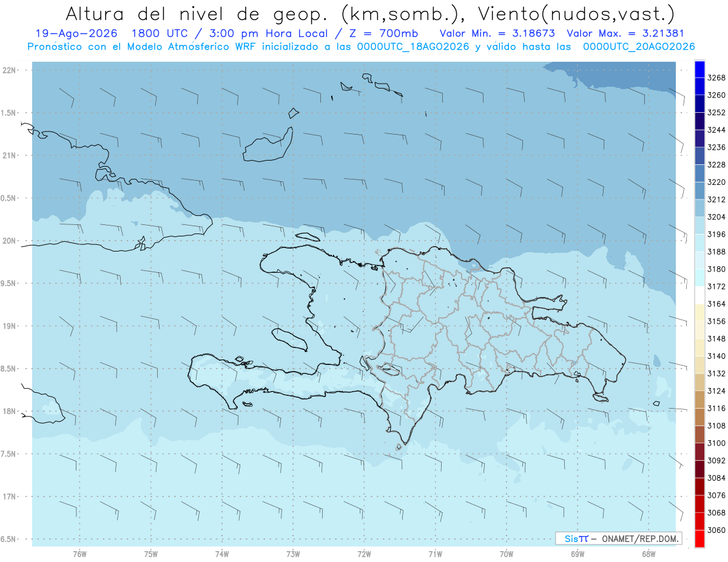Click the '1.5N' latitude label
The height and width of the screenshot is (562, 728).
(9, 113)
